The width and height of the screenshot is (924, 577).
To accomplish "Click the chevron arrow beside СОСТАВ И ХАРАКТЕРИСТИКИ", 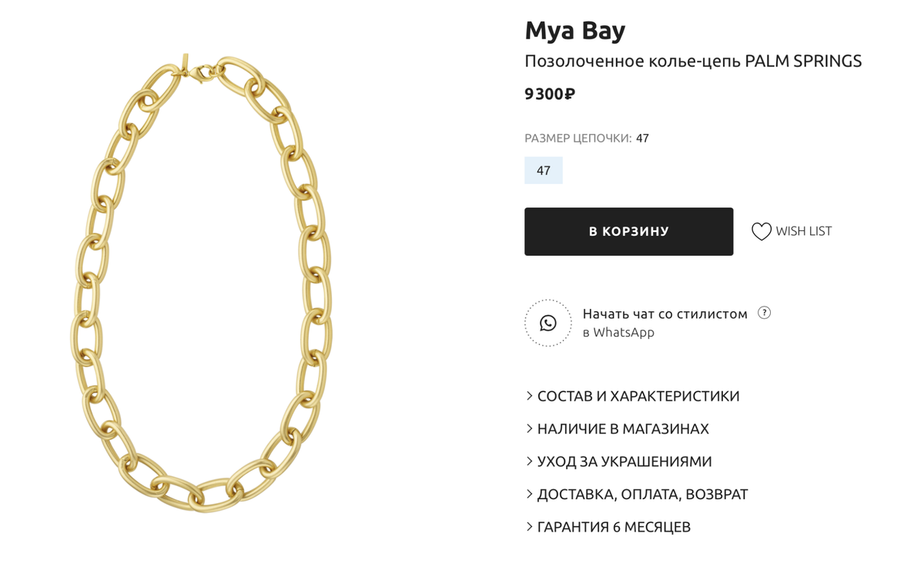I will 530,396.
